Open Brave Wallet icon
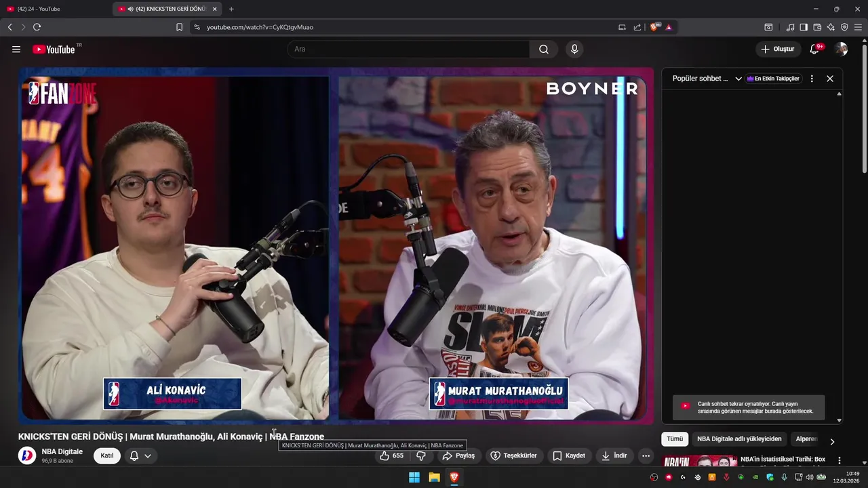 point(817,27)
